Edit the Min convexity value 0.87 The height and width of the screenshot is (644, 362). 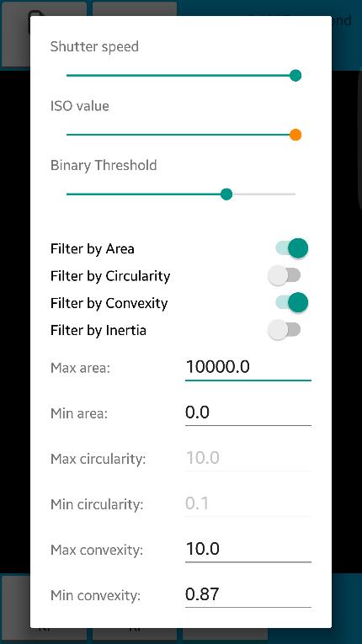pos(248,594)
